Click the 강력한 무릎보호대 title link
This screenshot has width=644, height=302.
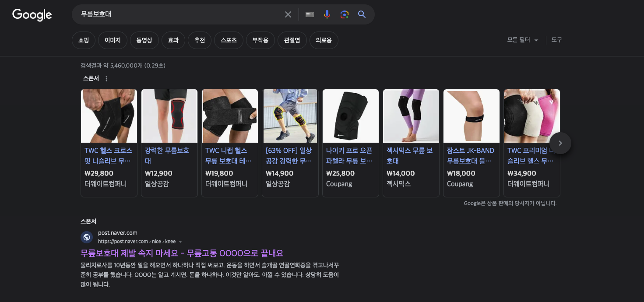coord(167,156)
